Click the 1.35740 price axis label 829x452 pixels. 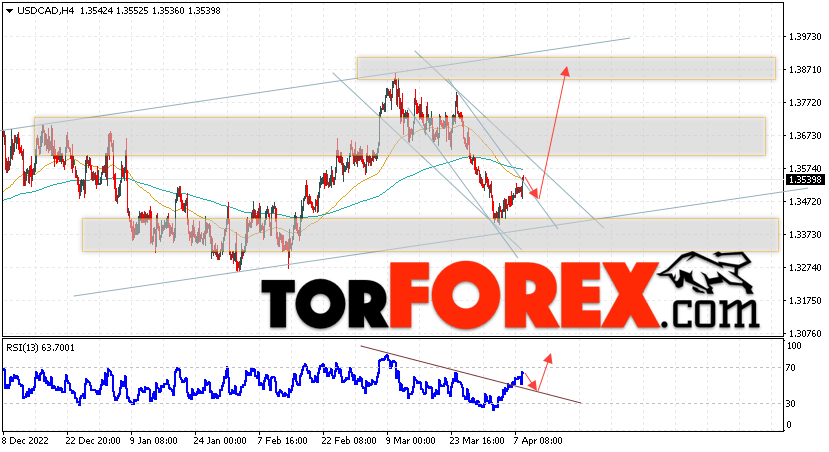pos(805,169)
